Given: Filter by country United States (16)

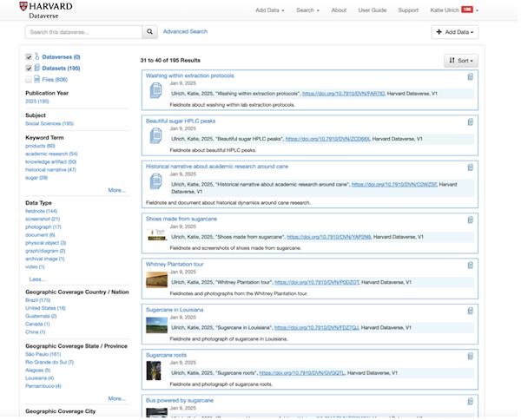Looking at the screenshot, I should click(45, 308).
